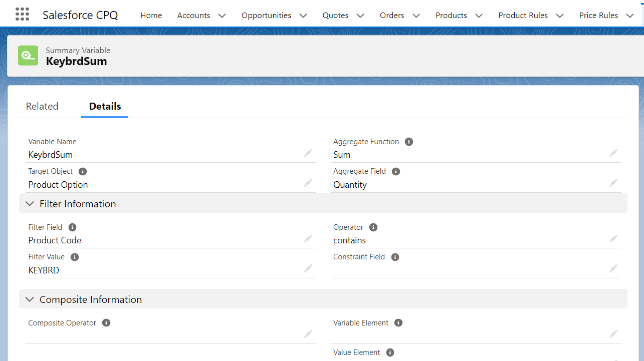Open the App Launcher waffle icon
The width and height of the screenshot is (644, 361).
pyautogui.click(x=22, y=14)
